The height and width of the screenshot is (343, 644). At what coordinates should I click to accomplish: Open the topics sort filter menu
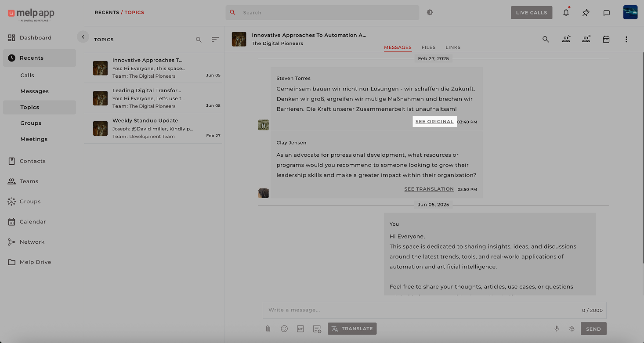click(215, 40)
